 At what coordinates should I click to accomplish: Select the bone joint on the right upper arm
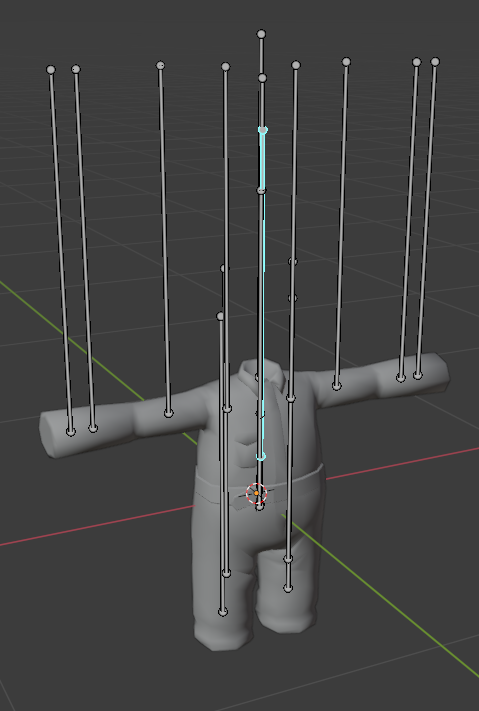[x=337, y=386]
